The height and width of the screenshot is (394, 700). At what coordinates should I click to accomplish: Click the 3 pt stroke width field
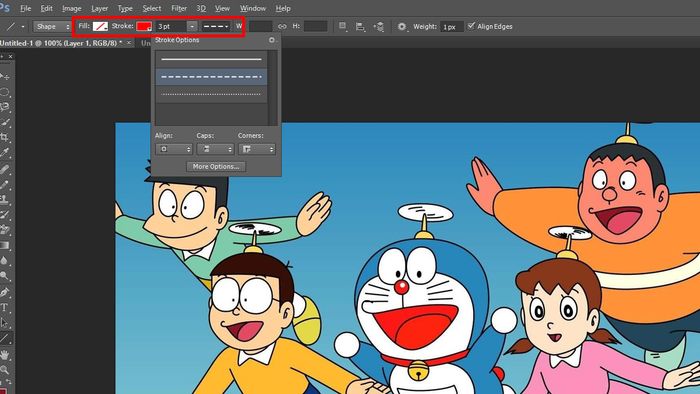[171, 26]
